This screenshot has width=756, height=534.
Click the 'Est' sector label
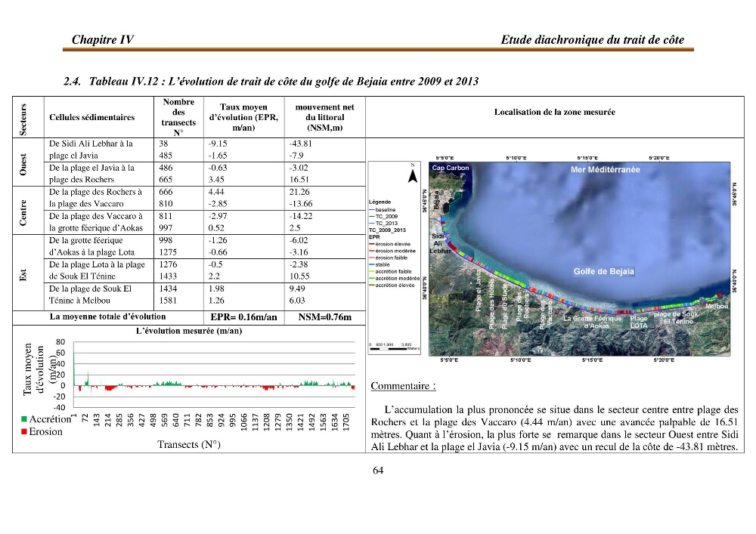tap(23, 275)
